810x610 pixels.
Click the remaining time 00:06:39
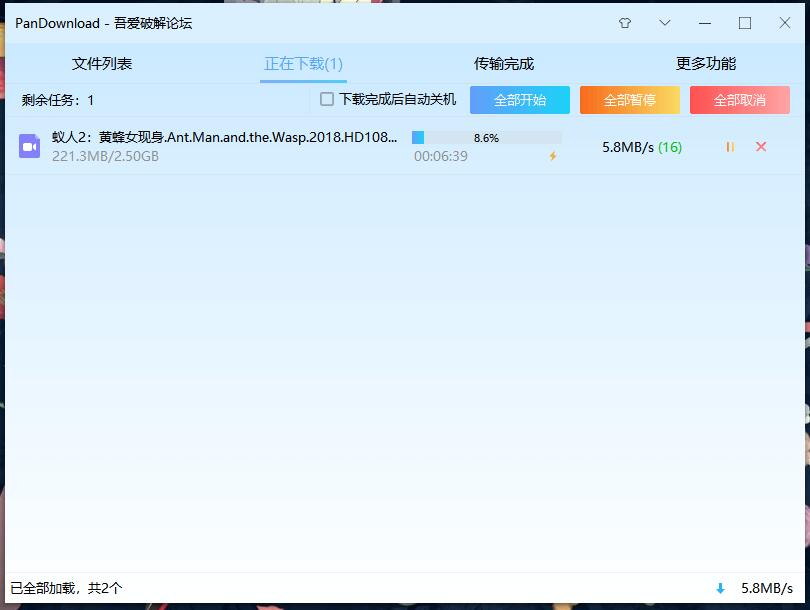click(x=441, y=156)
